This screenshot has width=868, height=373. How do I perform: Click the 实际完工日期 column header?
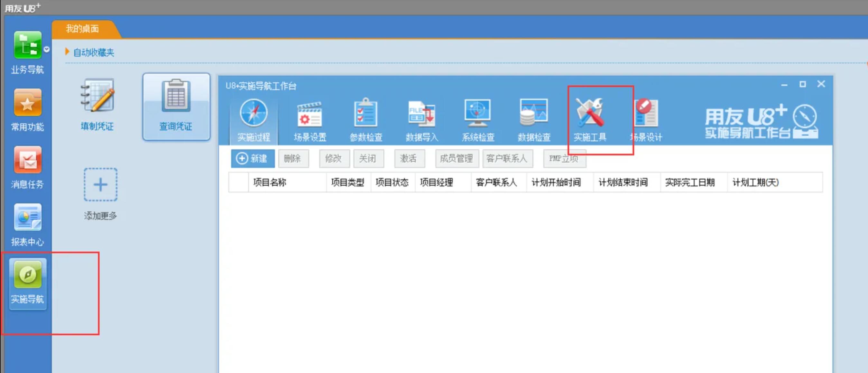[694, 182]
